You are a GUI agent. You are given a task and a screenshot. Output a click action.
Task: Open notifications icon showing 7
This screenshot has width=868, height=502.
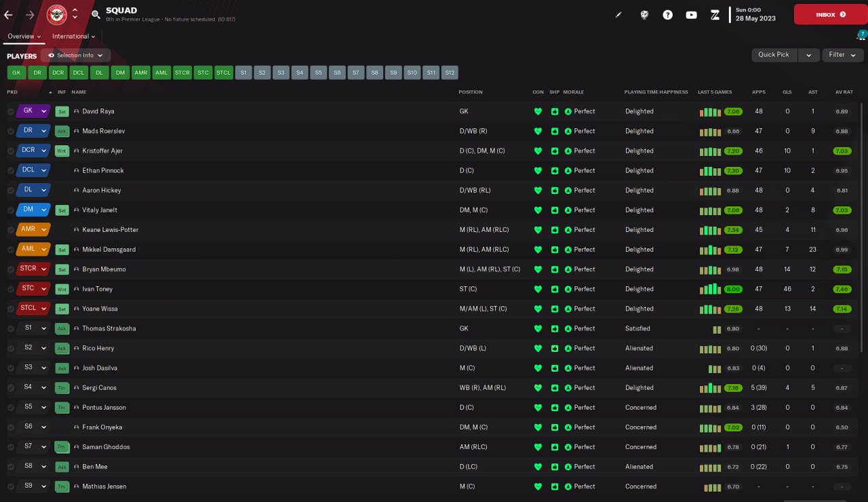(x=861, y=35)
